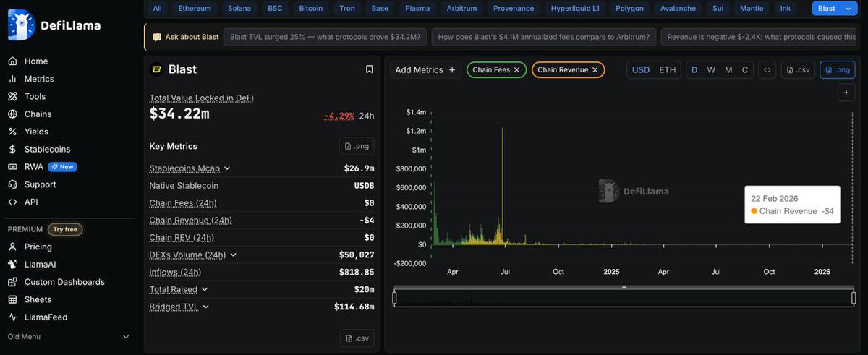
Task: Click the Yields percent icon
Action: tap(12, 132)
